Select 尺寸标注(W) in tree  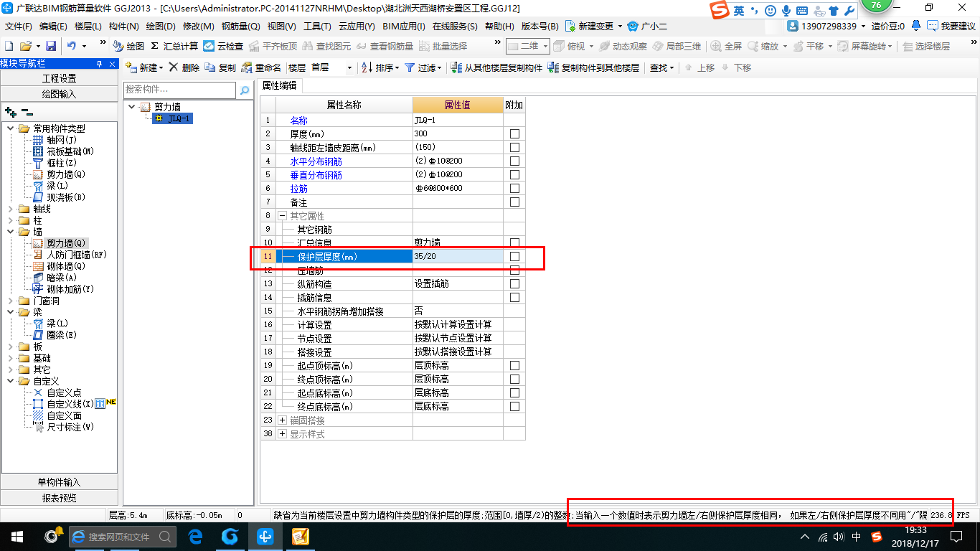70,427
